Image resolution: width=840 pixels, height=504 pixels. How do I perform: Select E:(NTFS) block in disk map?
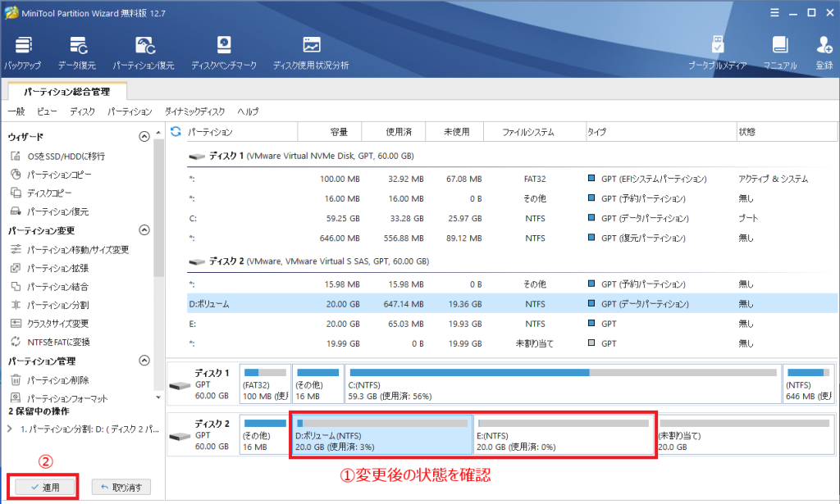point(564,434)
